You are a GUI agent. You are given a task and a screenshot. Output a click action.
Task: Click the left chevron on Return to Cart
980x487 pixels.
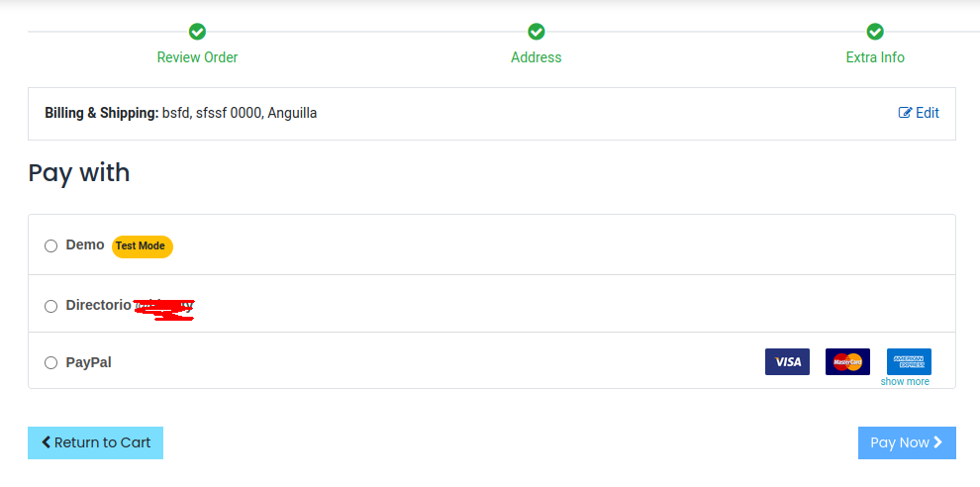47,442
